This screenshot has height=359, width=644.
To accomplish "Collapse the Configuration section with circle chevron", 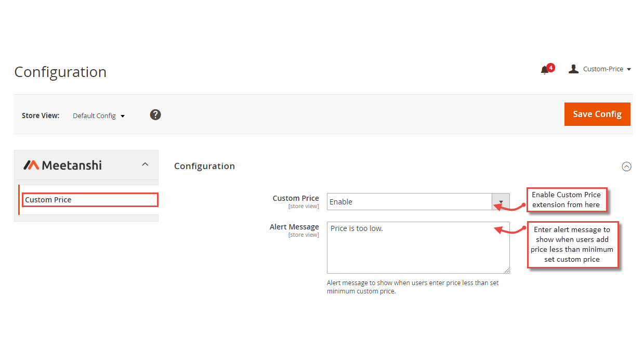I will coord(627,166).
